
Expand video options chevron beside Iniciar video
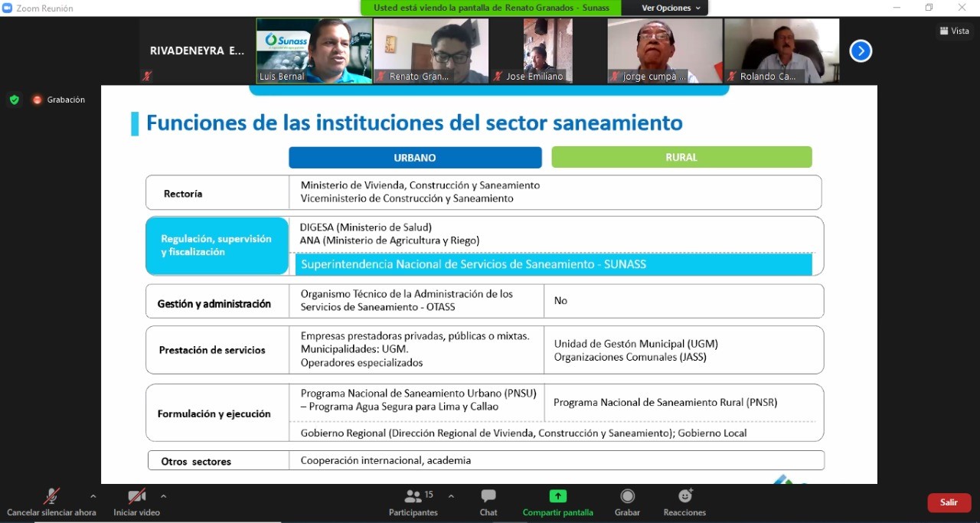point(163,496)
